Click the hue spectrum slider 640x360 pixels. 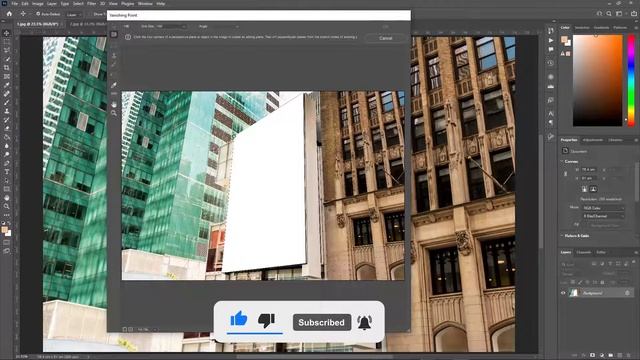[631, 80]
